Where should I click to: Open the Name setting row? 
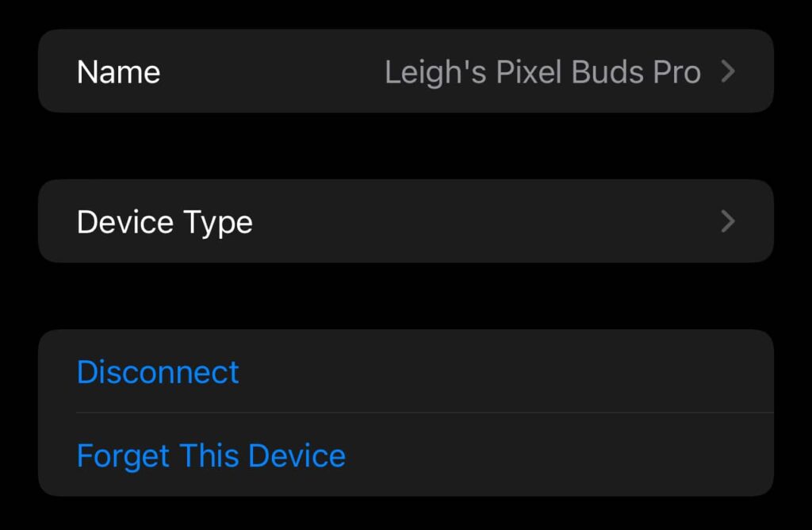(405, 71)
